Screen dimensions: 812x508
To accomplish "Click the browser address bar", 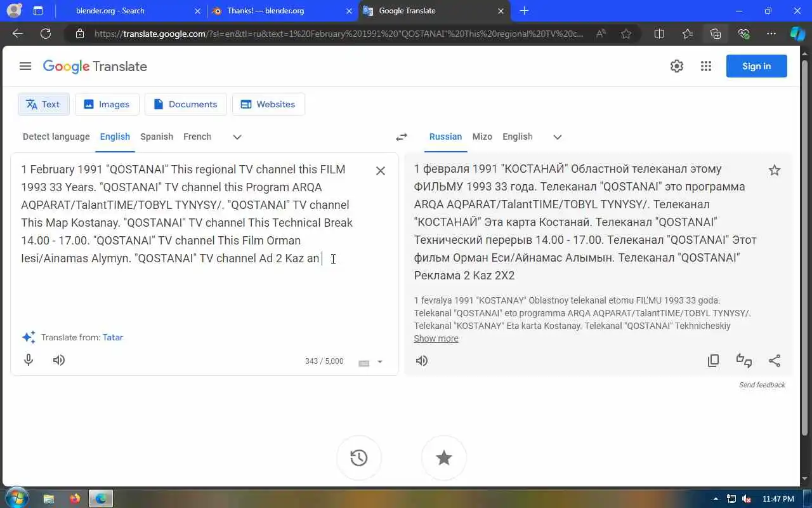I will click(339, 34).
